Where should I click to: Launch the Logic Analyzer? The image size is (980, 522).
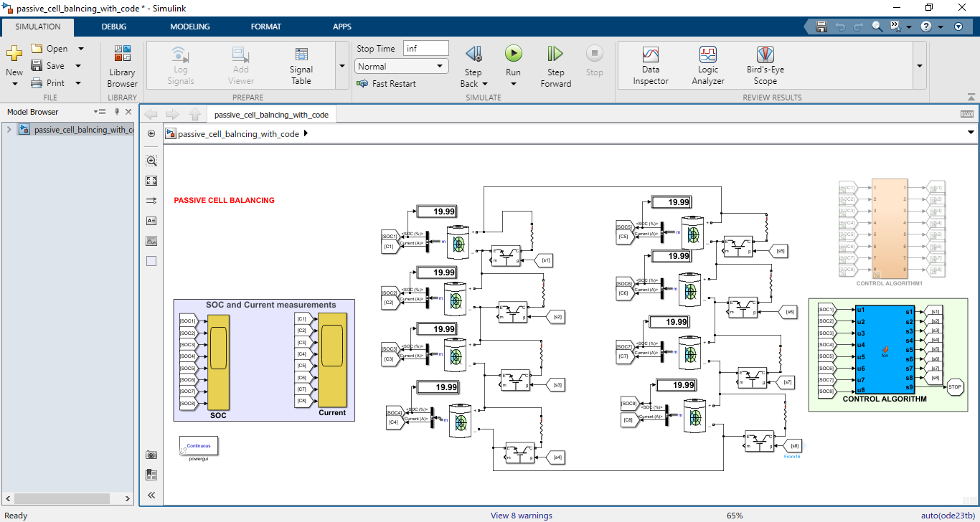coord(707,65)
